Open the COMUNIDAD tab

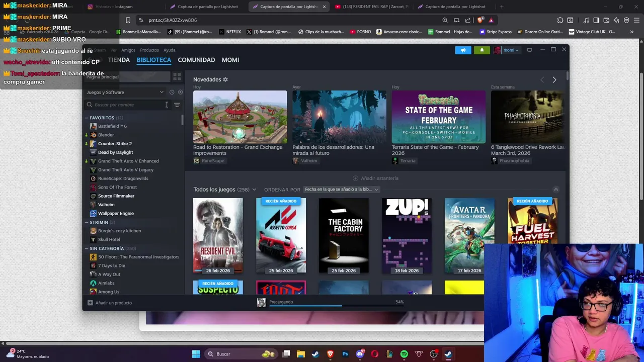pos(196,60)
